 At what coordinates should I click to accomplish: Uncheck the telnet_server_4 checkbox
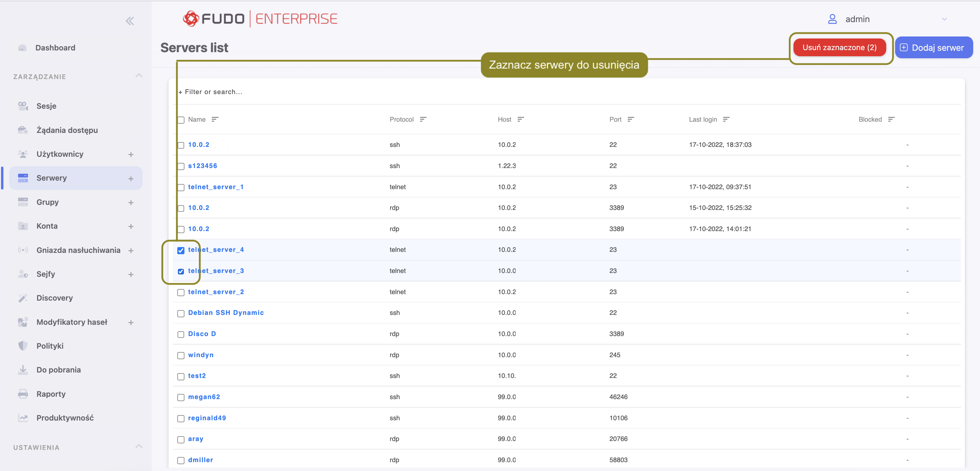point(181,250)
